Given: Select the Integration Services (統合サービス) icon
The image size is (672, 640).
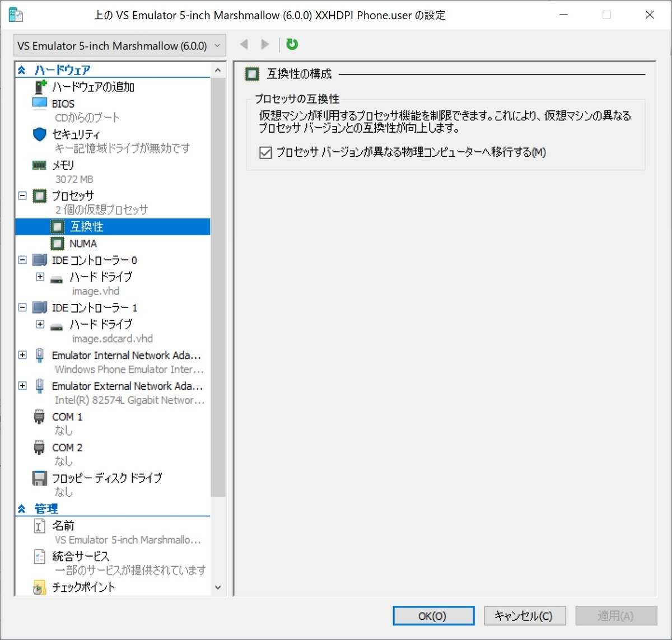Looking at the screenshot, I should 40,557.
